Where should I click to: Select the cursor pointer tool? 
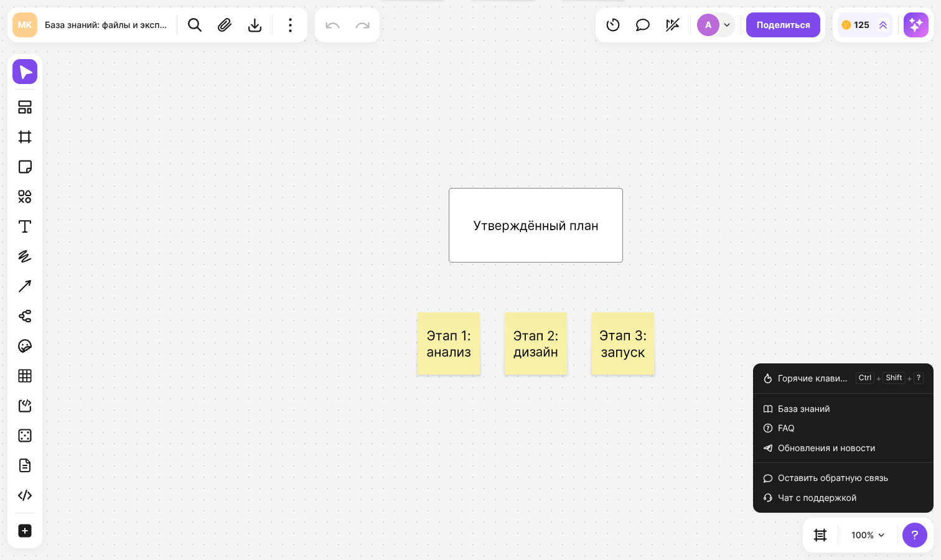pos(25,72)
